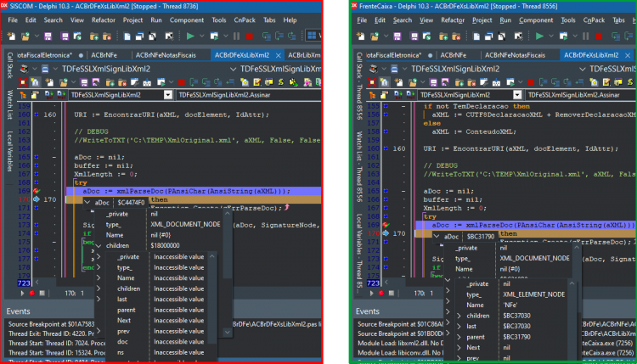Viewport: 637px width, 364px height.
Task: Collapse aDoc node in FrenteCaixa debug tooltip
Action: [437, 236]
